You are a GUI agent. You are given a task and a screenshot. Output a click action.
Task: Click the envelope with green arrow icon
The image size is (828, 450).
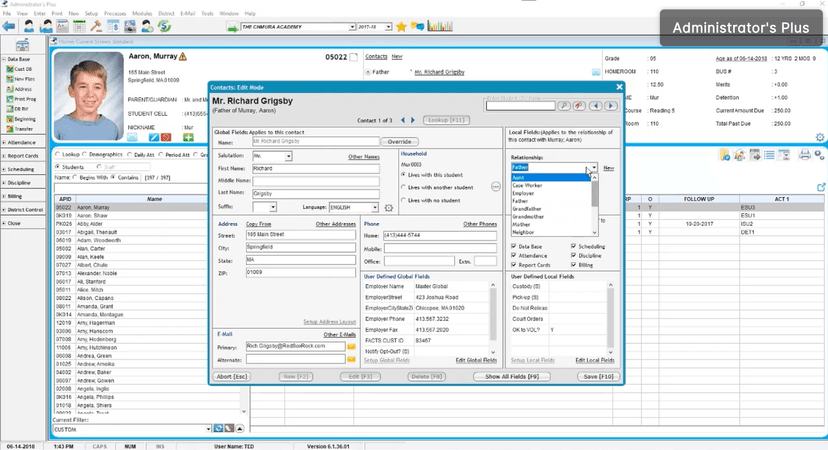[232, 27]
